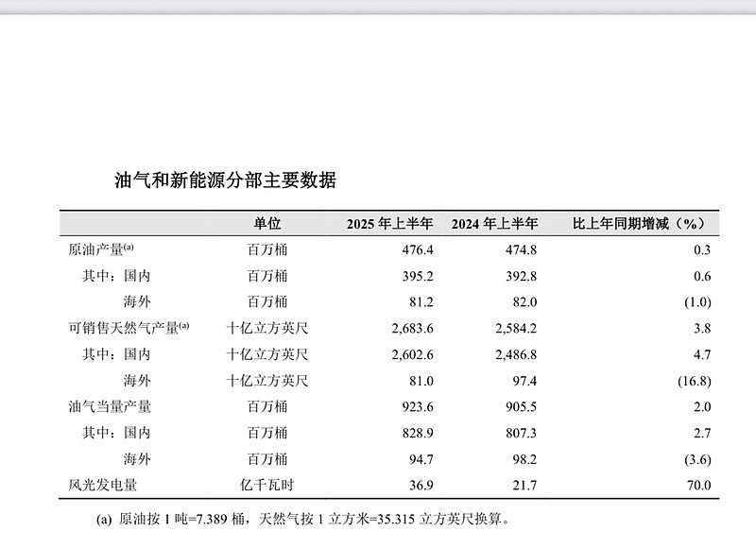Click the change value 70.0
Screen dimensions: 756x548
tap(699, 486)
